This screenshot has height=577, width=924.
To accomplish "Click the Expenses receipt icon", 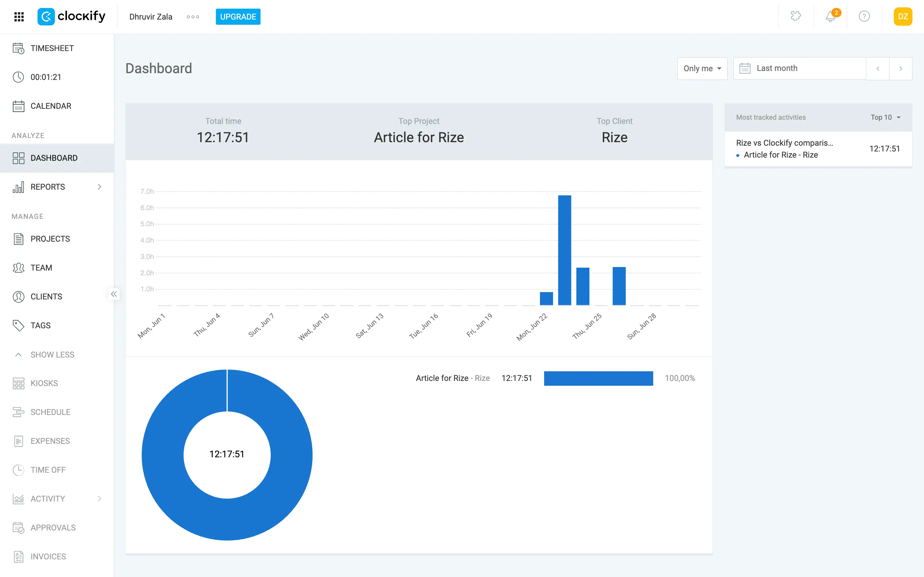I will click(18, 441).
